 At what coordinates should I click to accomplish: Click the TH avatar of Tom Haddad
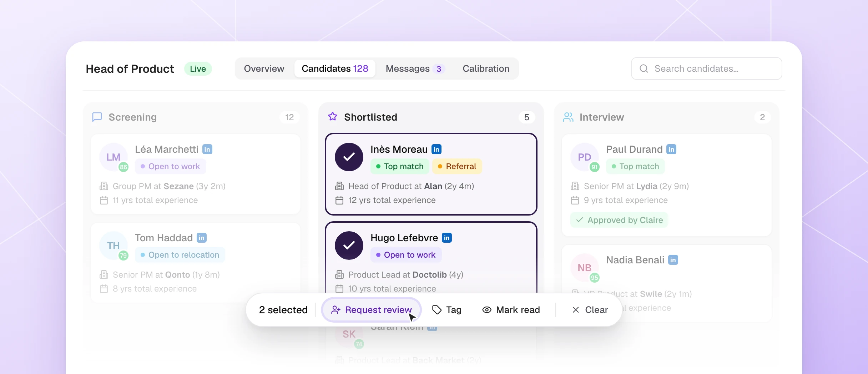[x=113, y=246]
